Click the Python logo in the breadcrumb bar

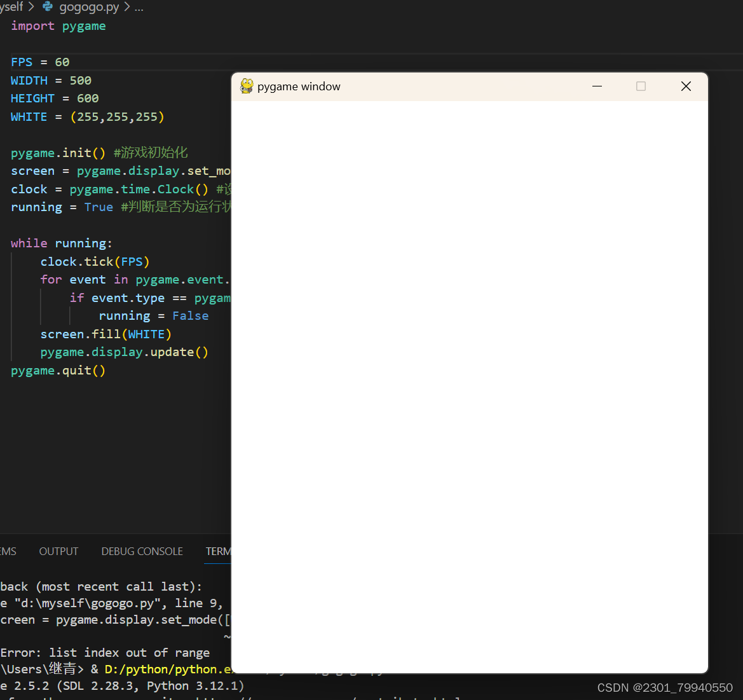tap(48, 7)
